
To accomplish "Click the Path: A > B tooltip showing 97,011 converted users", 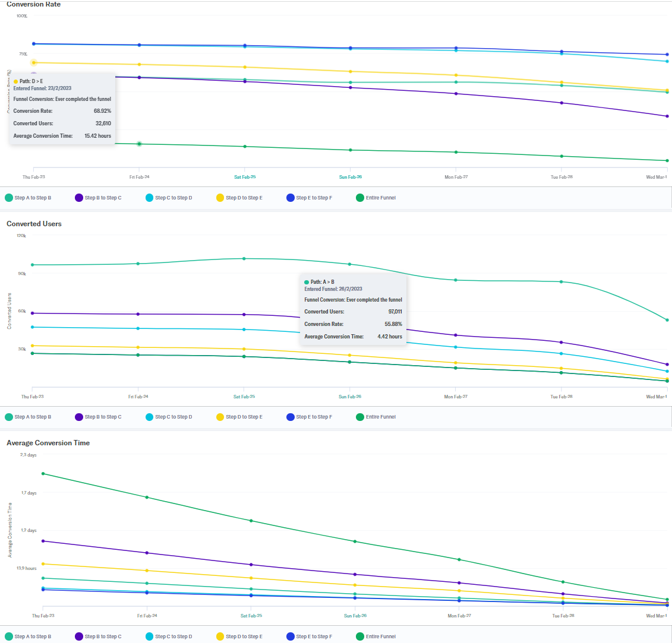I will pyautogui.click(x=353, y=309).
